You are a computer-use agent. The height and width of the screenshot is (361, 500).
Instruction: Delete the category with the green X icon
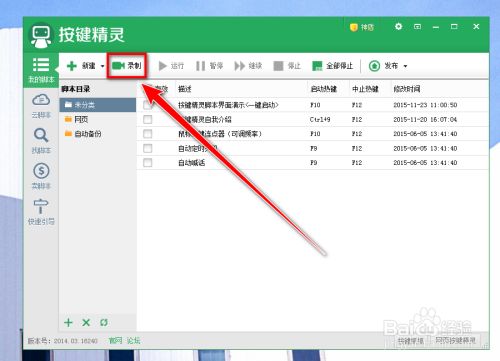click(86, 322)
